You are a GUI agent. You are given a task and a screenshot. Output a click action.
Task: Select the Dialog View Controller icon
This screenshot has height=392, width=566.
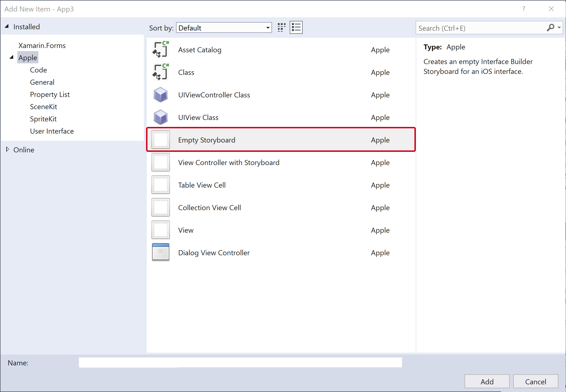click(161, 253)
